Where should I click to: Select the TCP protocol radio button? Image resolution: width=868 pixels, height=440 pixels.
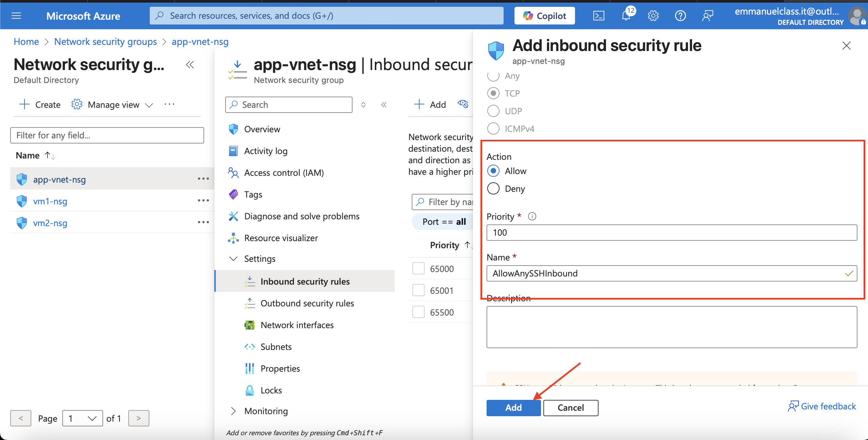click(x=493, y=93)
